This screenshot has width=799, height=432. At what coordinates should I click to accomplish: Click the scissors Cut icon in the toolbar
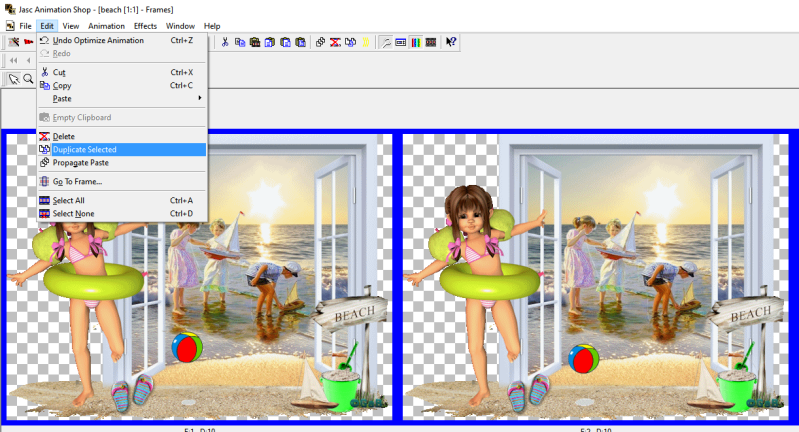225,42
